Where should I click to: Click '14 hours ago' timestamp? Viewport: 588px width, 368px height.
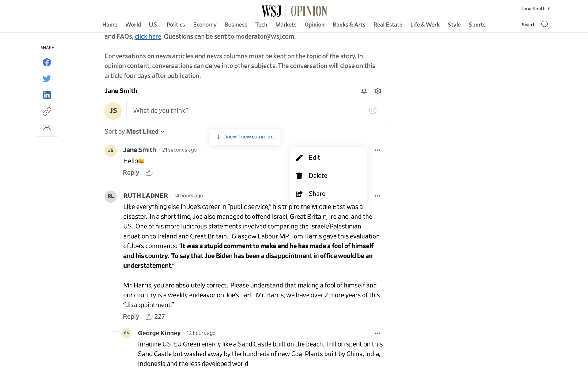tap(188, 196)
